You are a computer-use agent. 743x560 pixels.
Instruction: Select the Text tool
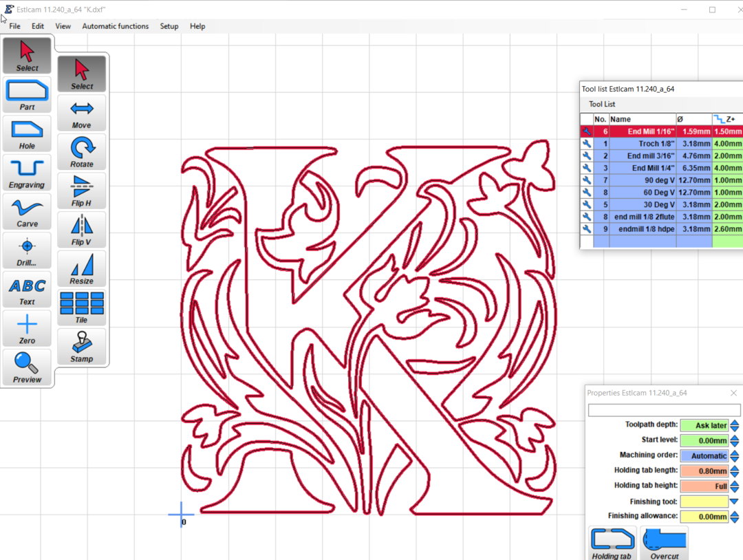(x=28, y=289)
